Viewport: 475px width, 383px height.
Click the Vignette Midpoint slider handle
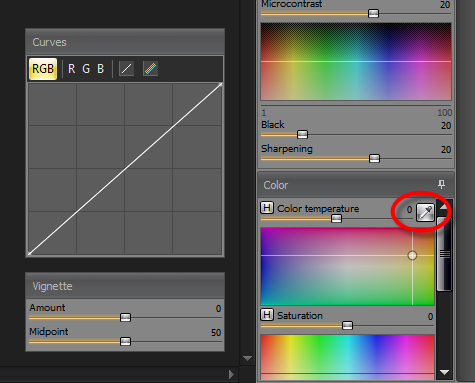pos(125,341)
